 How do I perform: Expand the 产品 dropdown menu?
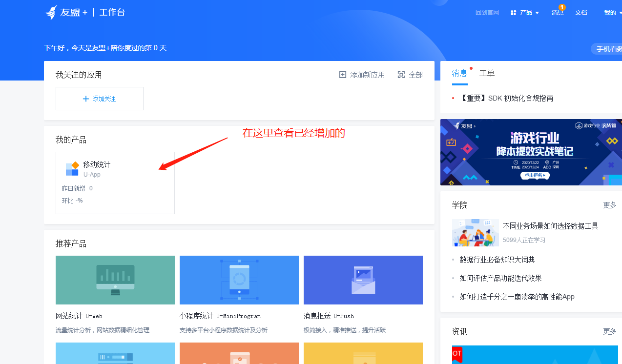525,13
